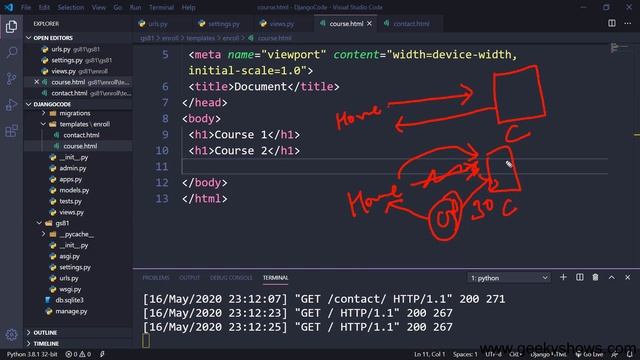The image size is (640, 360).
Task: Open asgi.py in the file tree
Action: point(69,256)
